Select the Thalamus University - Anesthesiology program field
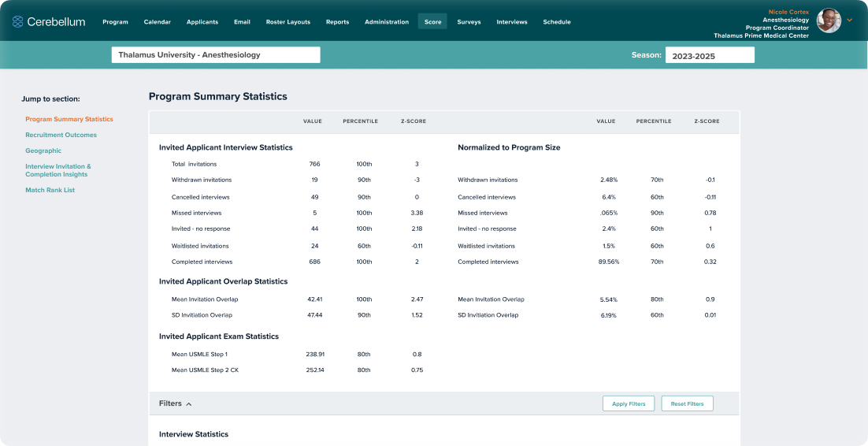 point(216,55)
